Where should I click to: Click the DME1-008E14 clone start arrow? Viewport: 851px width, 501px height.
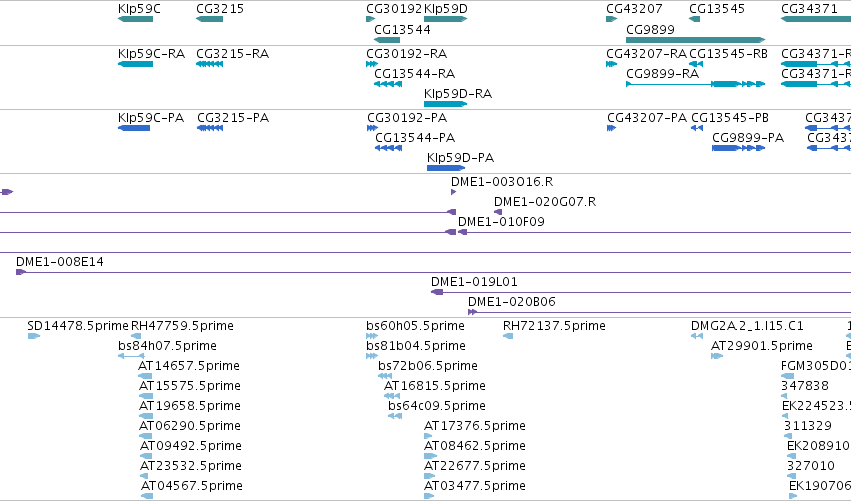coord(21,272)
